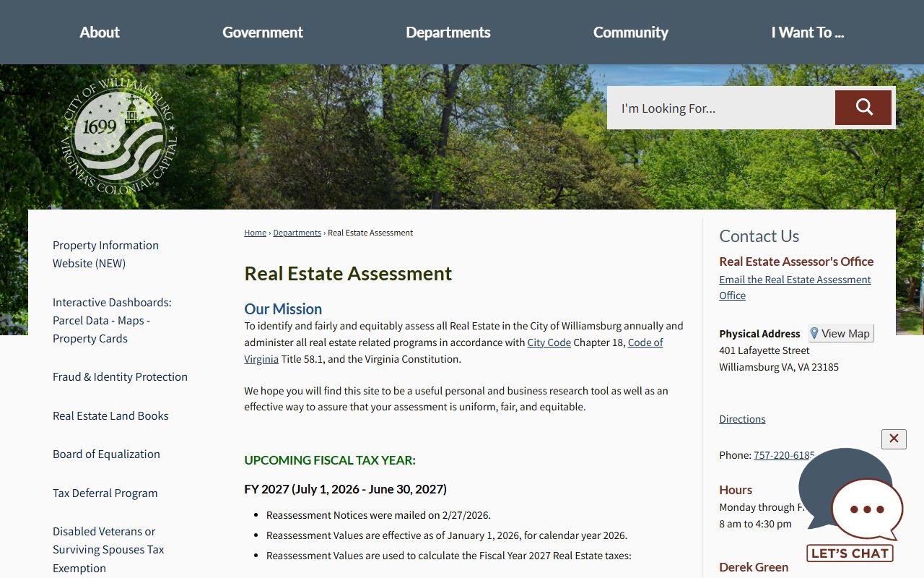Image resolution: width=924 pixels, height=578 pixels.
Task: Open the Departments menu
Action: (x=448, y=32)
